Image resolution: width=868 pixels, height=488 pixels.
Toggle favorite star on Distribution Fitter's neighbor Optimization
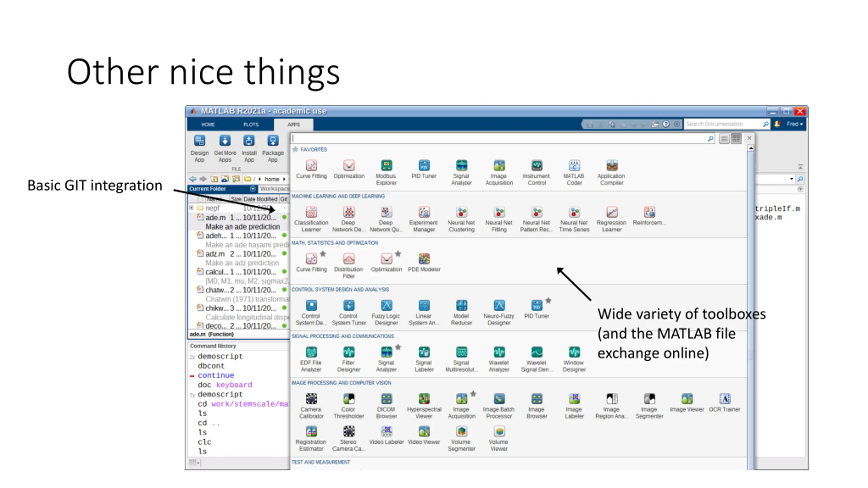pos(398,254)
